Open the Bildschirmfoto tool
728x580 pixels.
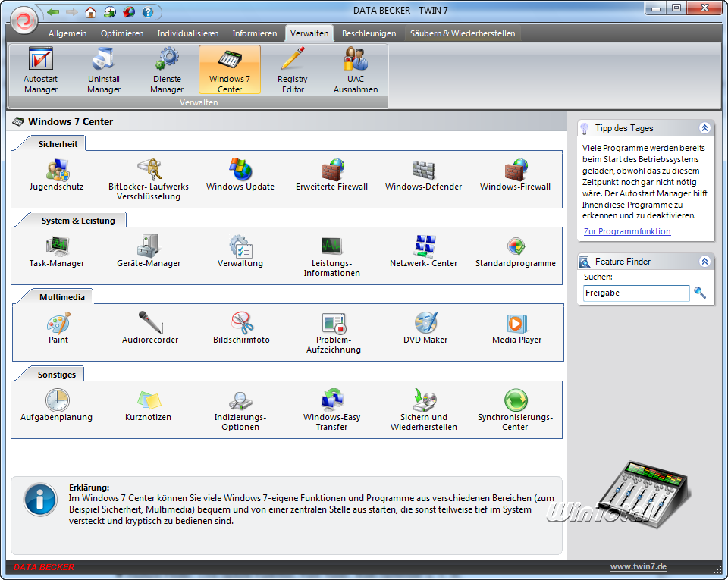[241, 328]
